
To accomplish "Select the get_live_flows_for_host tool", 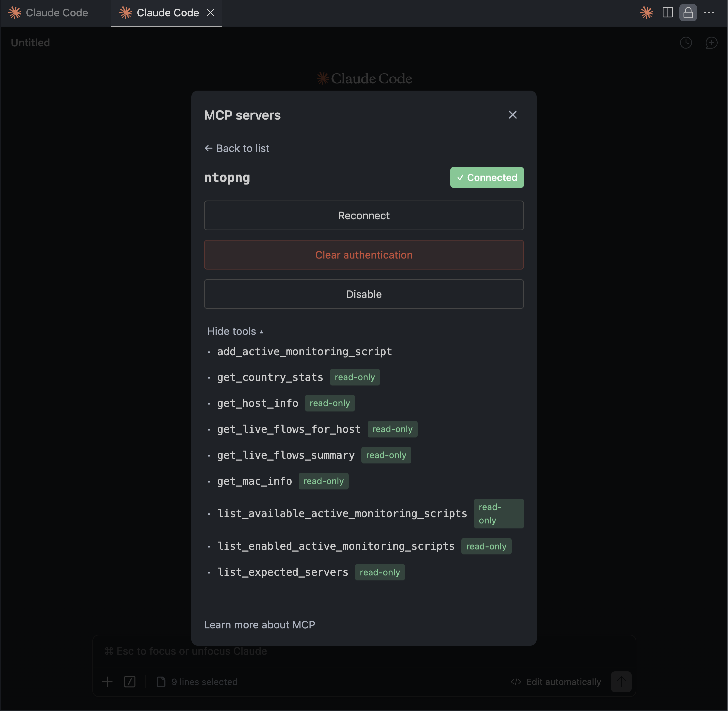I will coord(289,429).
